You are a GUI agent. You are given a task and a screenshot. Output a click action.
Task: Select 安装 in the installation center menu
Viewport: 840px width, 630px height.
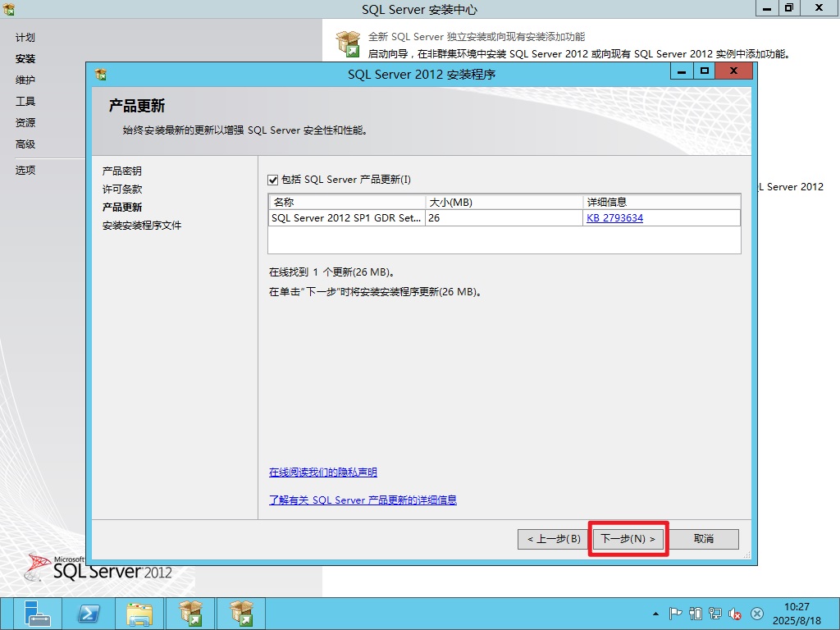25,59
